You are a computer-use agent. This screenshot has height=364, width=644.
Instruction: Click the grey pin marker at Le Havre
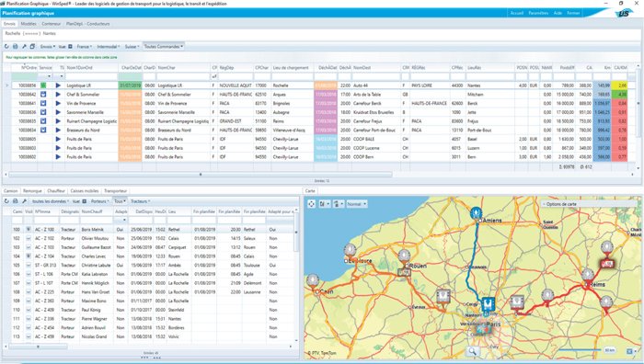pyautogui.click(x=350, y=250)
